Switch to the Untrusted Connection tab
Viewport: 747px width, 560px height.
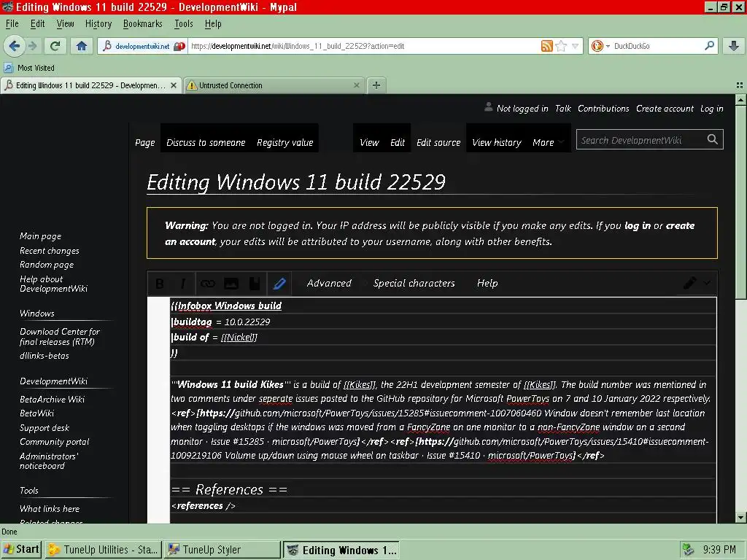tap(274, 85)
